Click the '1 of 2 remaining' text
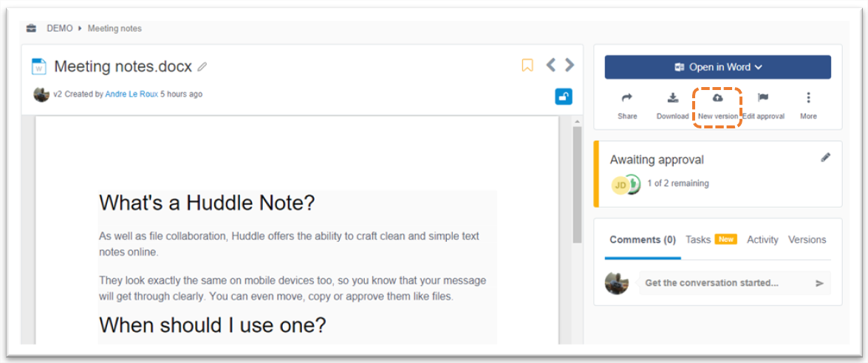This screenshot has width=868, height=363. [678, 184]
